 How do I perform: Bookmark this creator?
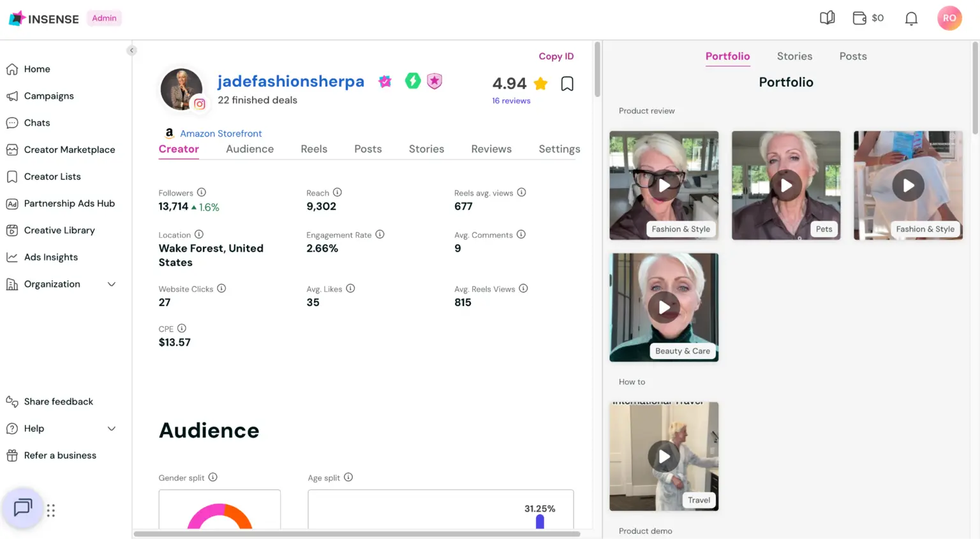[567, 84]
